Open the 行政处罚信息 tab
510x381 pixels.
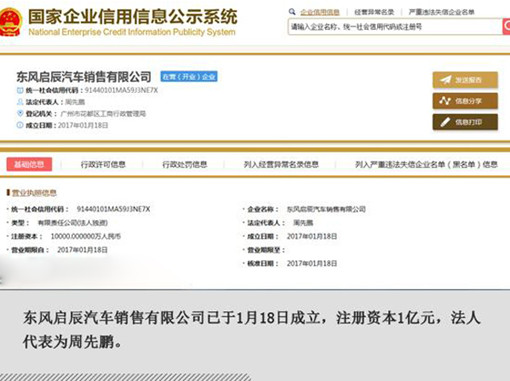[x=185, y=164]
